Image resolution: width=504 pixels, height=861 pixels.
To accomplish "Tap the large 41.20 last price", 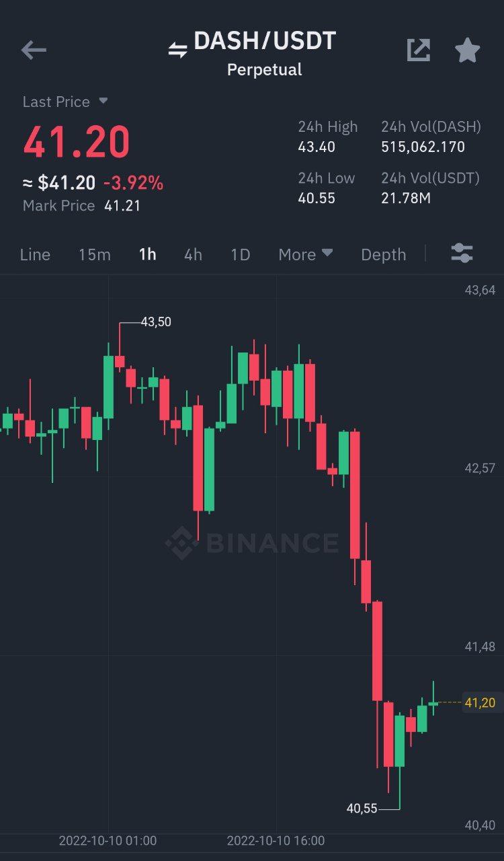I will coord(77,142).
